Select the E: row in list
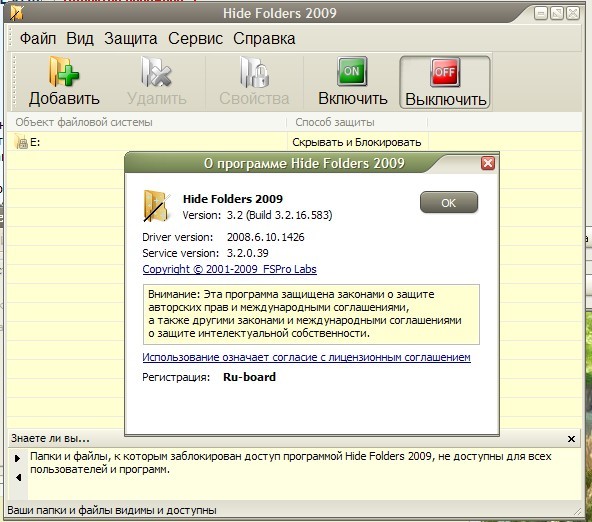The width and height of the screenshot is (592, 522). click(x=294, y=142)
